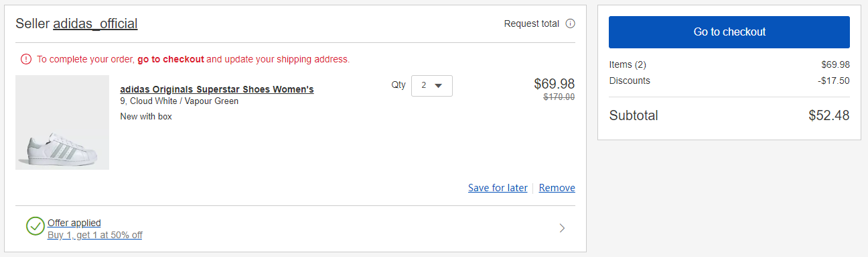Screen dimensions: 868x257
Task: Click the strikethrough $170.00 original price
Action: click(x=559, y=97)
